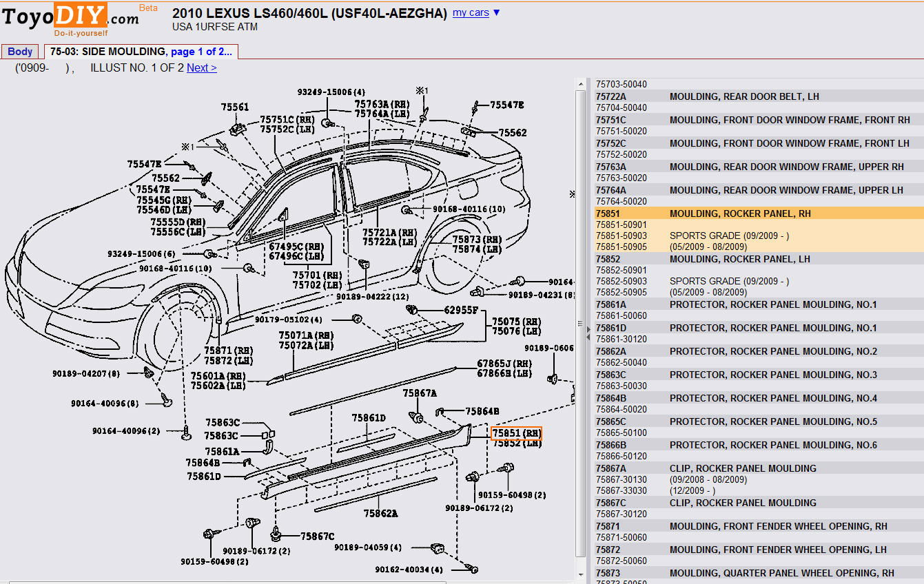This screenshot has height=584, width=924.
Task: Click part number 75867A in diagram
Action: coord(420,393)
